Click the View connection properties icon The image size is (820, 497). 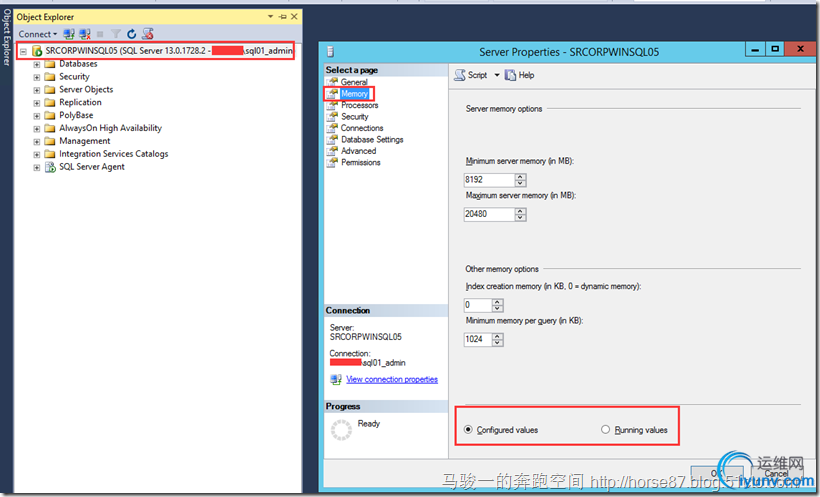click(x=336, y=379)
